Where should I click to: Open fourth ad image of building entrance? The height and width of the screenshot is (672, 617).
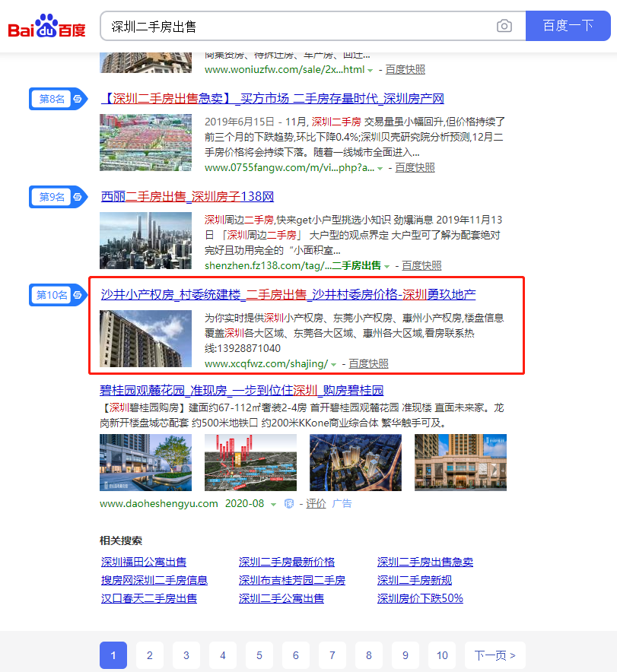click(460, 462)
